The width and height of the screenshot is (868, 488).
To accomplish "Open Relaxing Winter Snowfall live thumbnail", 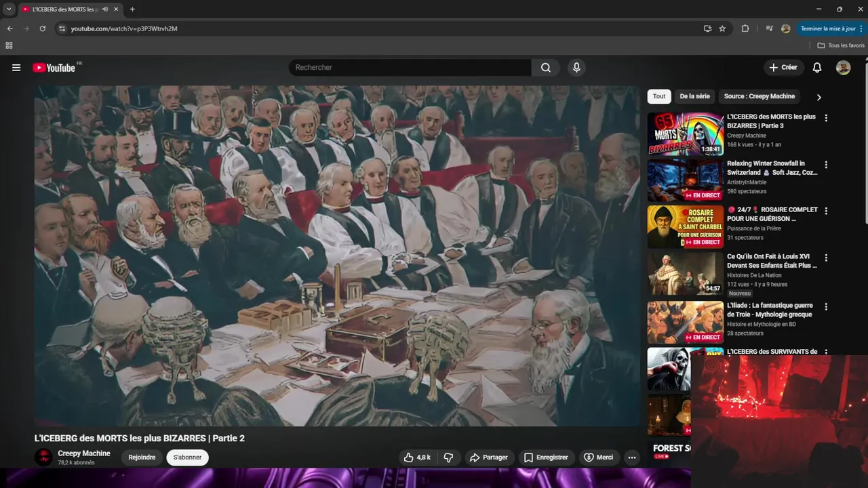I will 685,180.
